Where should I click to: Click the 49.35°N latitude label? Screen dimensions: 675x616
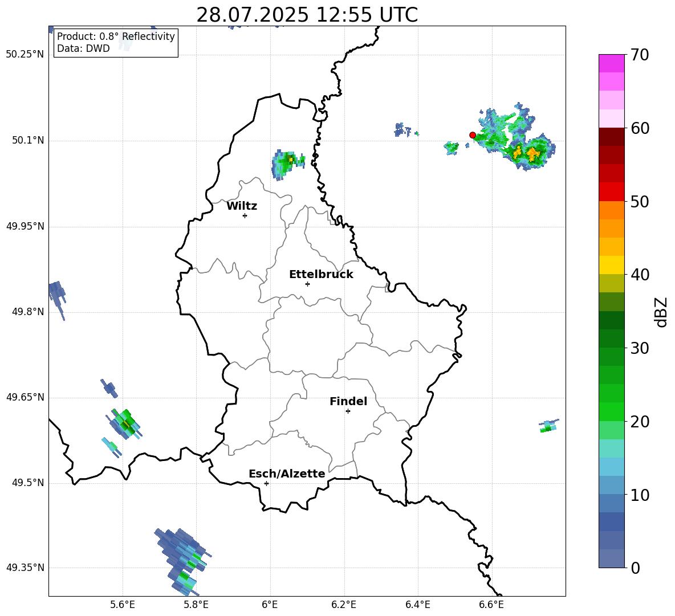coord(25,568)
